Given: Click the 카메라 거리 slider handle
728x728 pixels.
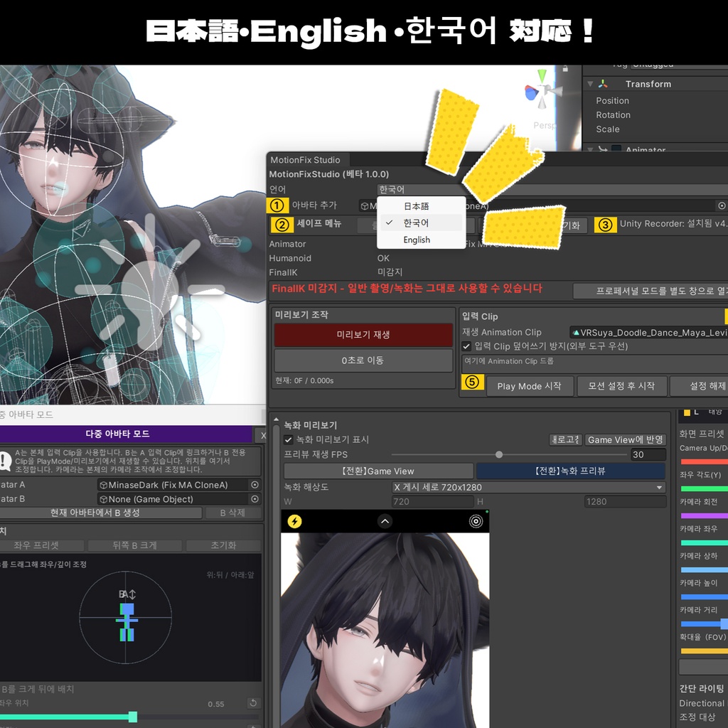Looking at the screenshot, I should point(724,624).
